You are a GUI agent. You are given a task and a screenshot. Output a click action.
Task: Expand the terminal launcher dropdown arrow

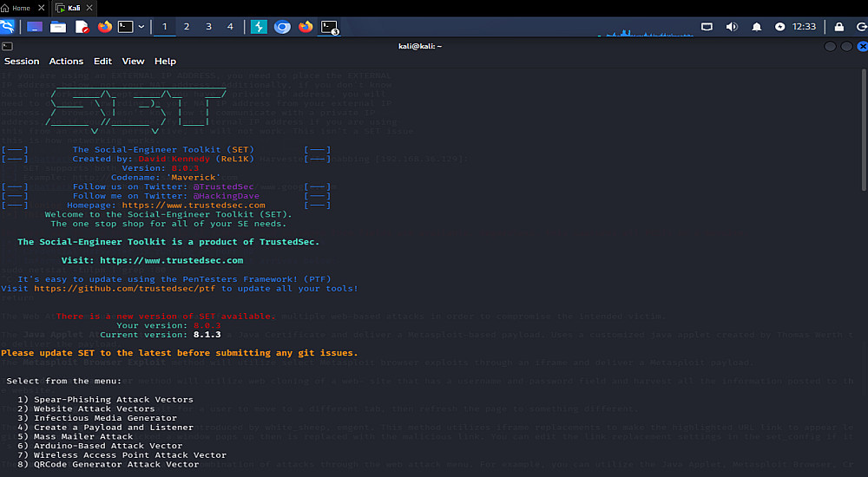(141, 27)
